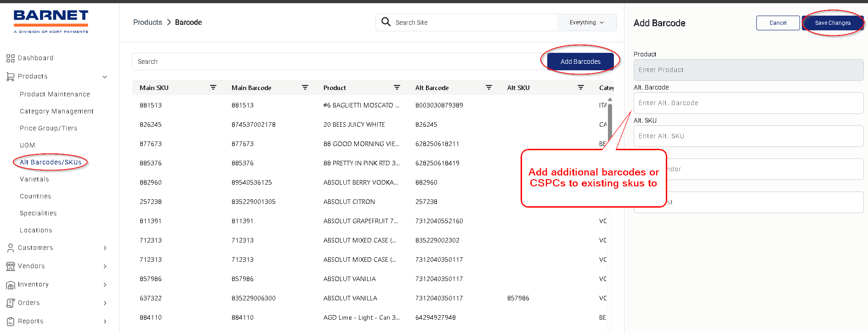868x333 pixels.
Task: Click the search site magnifier icon
Action: (386, 22)
